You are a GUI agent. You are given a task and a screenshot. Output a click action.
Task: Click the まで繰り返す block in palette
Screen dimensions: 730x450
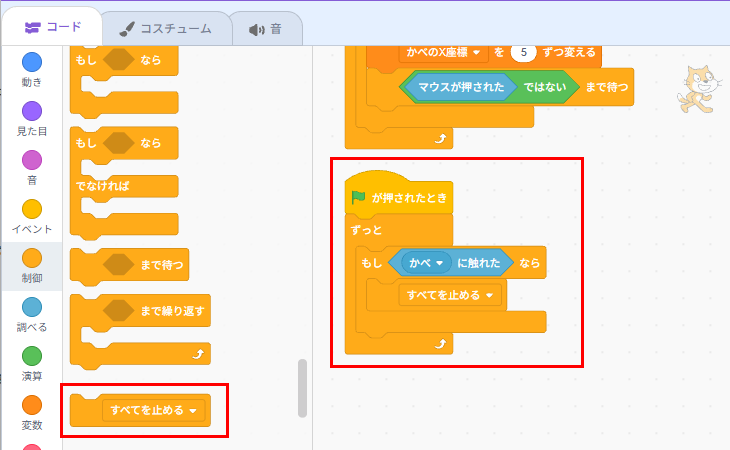pos(174,311)
